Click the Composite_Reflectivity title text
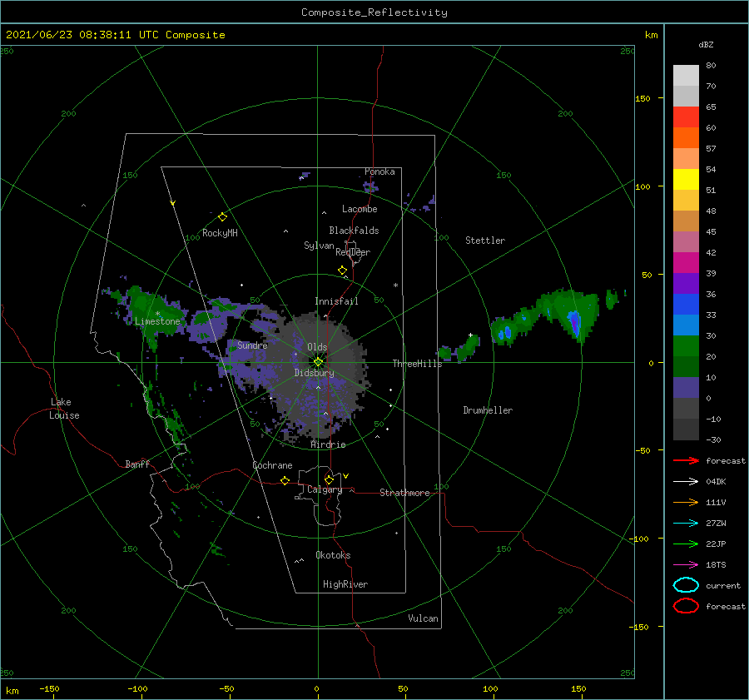Viewport: 749px width, 700px height. (374, 12)
